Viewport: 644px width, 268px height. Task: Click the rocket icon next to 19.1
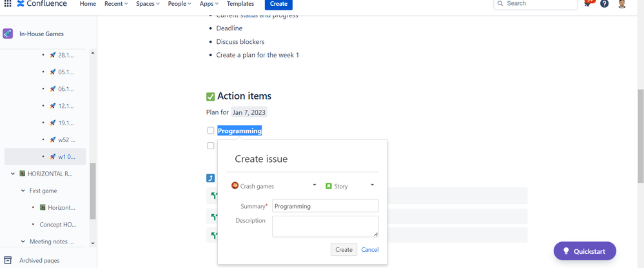coord(53,123)
